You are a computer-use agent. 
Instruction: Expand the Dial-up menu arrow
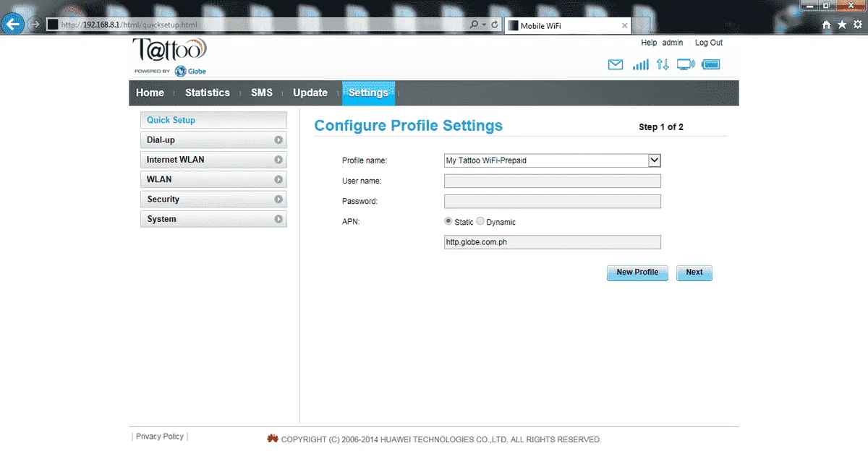(x=278, y=140)
